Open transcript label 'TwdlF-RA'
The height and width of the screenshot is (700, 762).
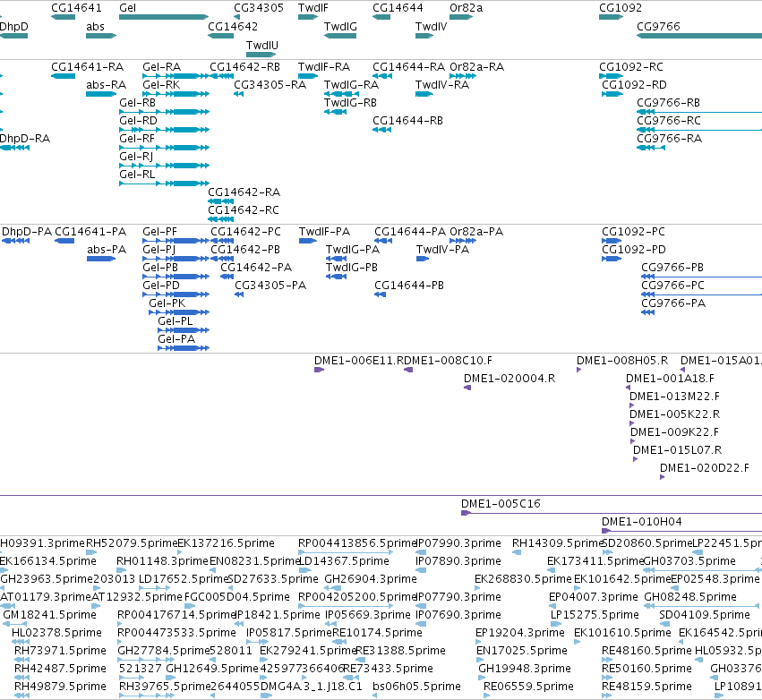[324, 67]
